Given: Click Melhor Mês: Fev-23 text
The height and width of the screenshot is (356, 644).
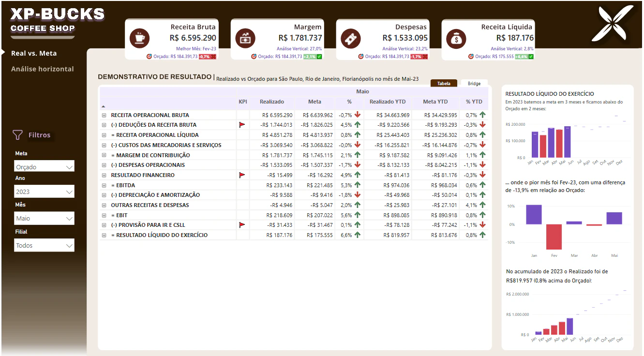Looking at the screenshot, I should pyautogui.click(x=196, y=49).
